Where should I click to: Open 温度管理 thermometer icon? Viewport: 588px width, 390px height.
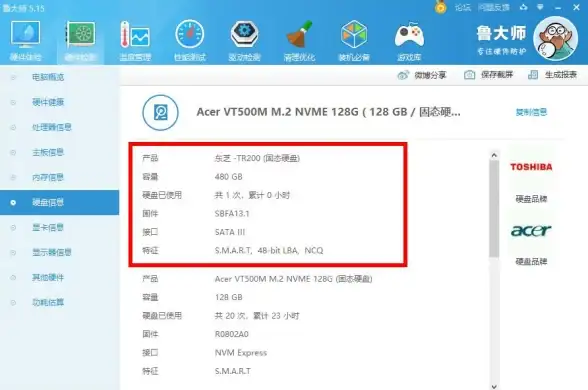(135, 34)
